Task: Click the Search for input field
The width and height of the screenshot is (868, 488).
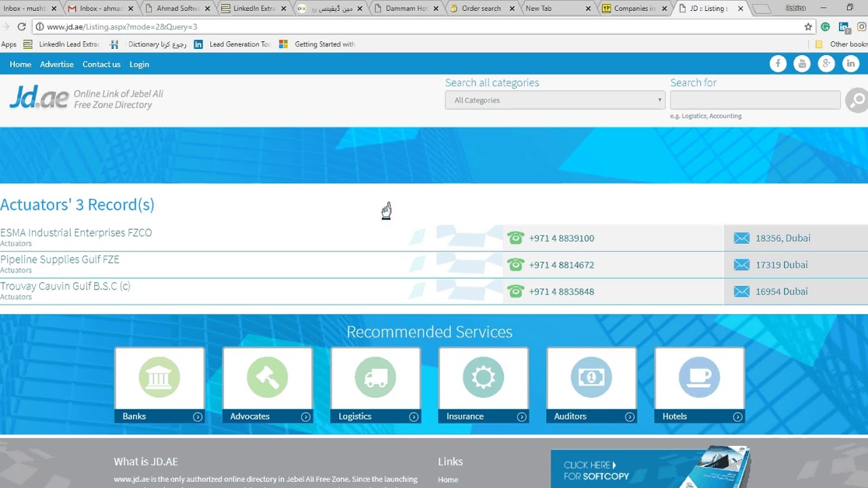Action: click(x=755, y=100)
